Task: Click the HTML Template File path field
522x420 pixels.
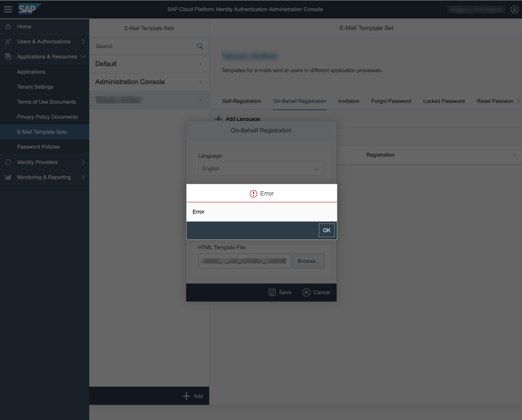Action: (244, 261)
